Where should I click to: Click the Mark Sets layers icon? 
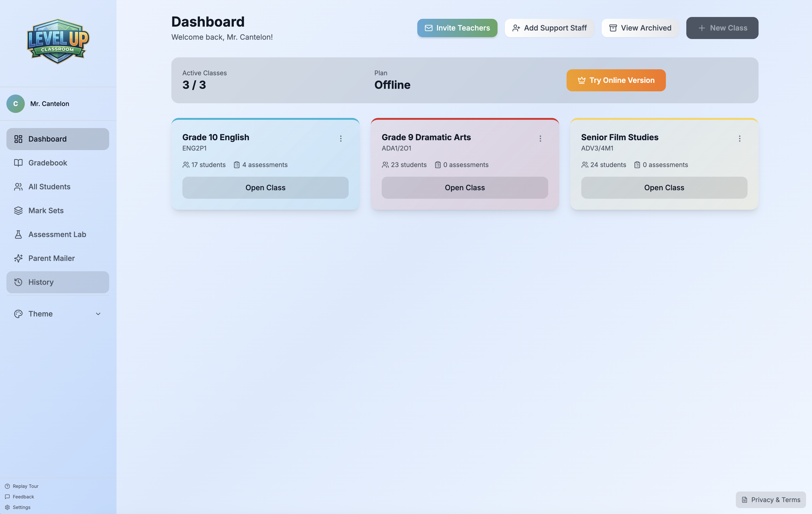pyautogui.click(x=18, y=210)
